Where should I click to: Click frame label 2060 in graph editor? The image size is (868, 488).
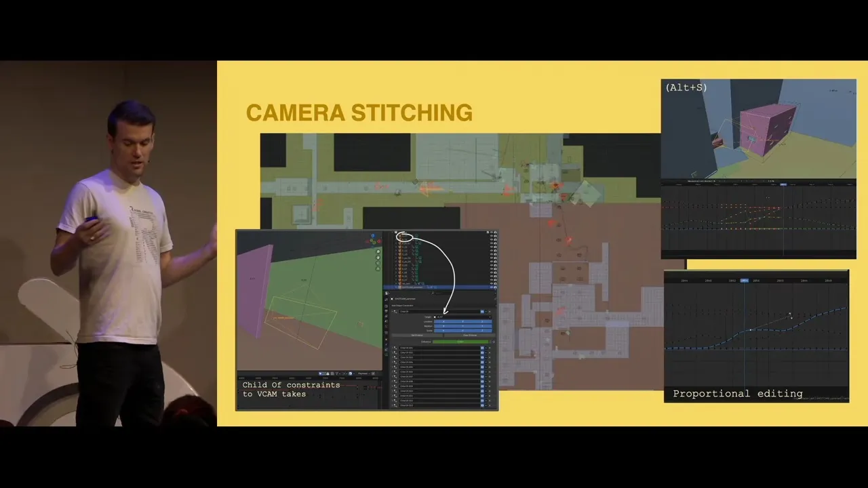point(780,281)
